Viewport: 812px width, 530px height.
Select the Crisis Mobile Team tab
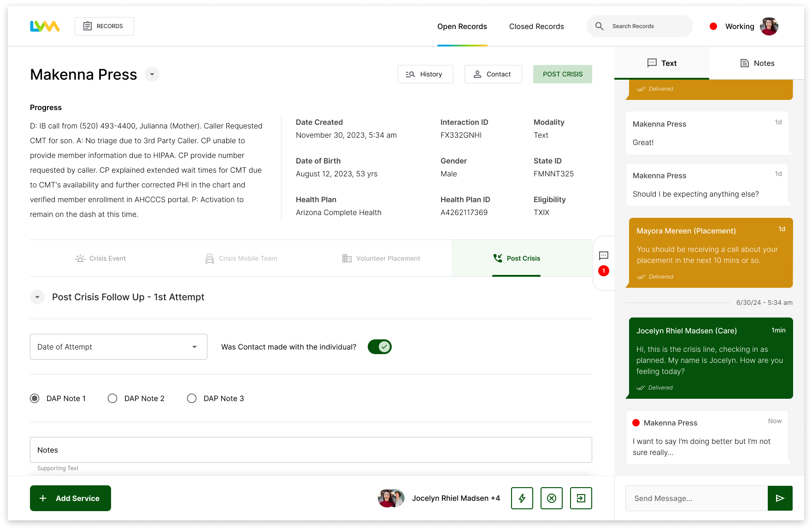coord(241,258)
